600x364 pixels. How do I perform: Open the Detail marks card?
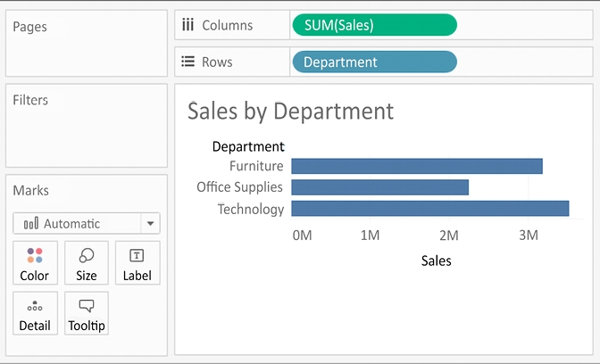(35, 314)
